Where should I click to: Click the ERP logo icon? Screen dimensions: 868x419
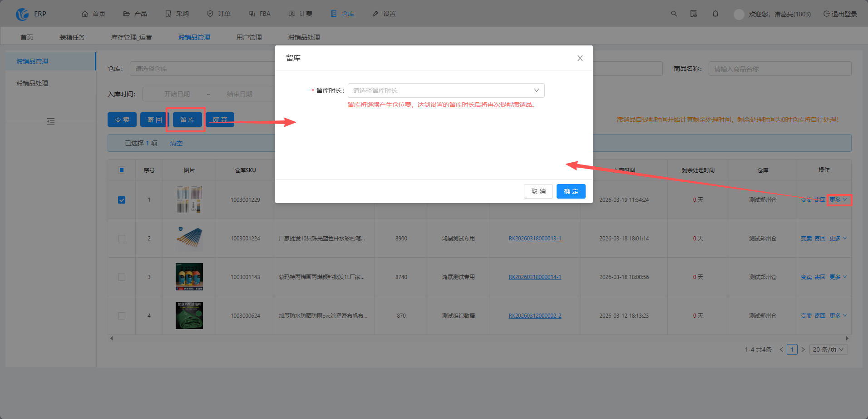[22, 14]
